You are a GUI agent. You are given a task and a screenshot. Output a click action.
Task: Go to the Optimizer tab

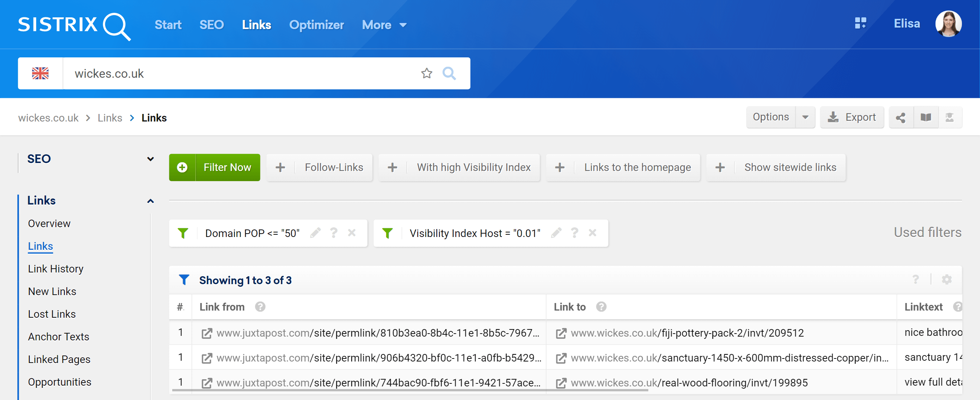tap(316, 25)
